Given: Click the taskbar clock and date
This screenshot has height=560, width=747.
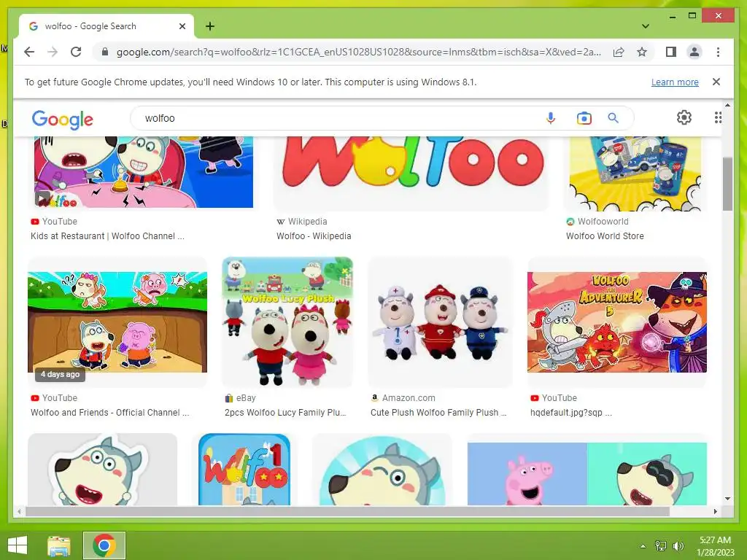Looking at the screenshot, I should [x=715, y=546].
